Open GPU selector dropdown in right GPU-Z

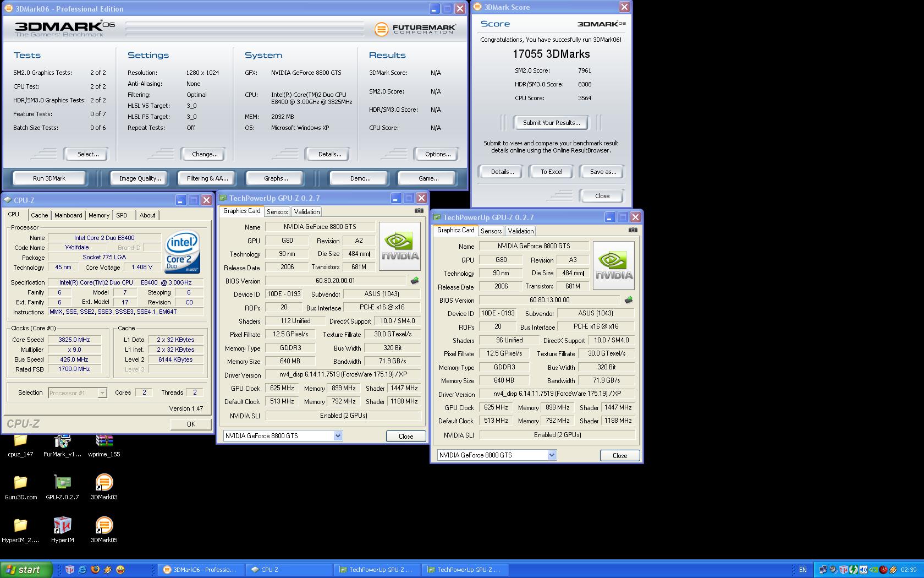pyautogui.click(x=552, y=455)
